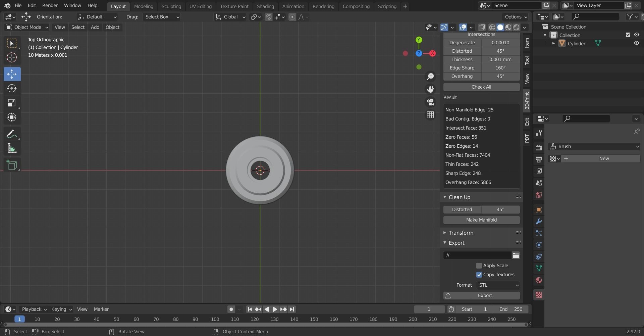The image size is (644, 336).
Task: Open the Add menu in viewport header
Action: (95, 27)
